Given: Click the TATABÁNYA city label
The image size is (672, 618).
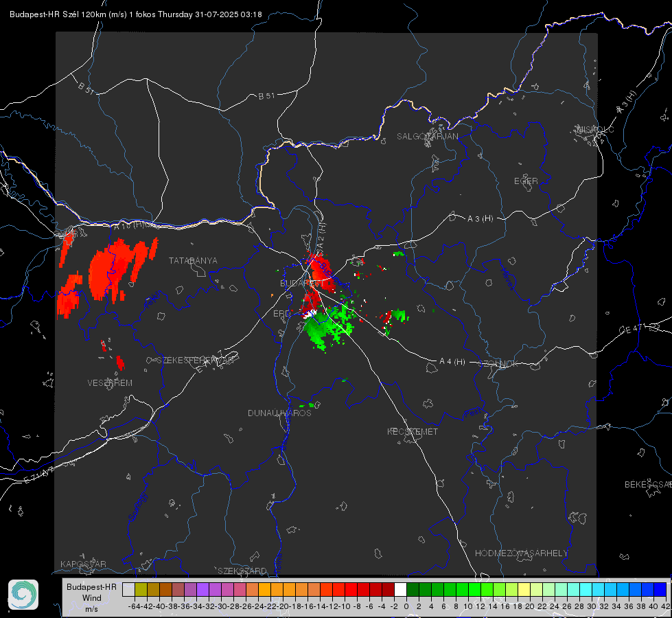Looking at the screenshot, I should coord(193,260).
